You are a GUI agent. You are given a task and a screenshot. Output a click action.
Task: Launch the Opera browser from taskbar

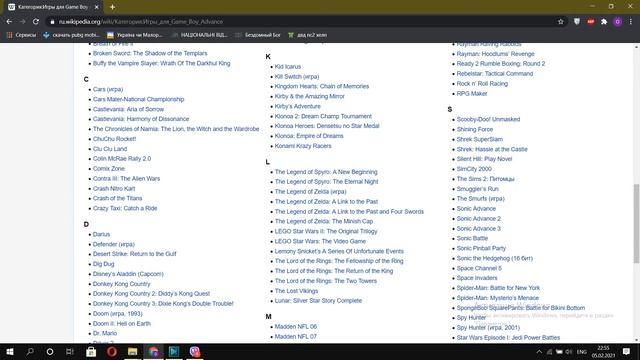(x=112, y=351)
